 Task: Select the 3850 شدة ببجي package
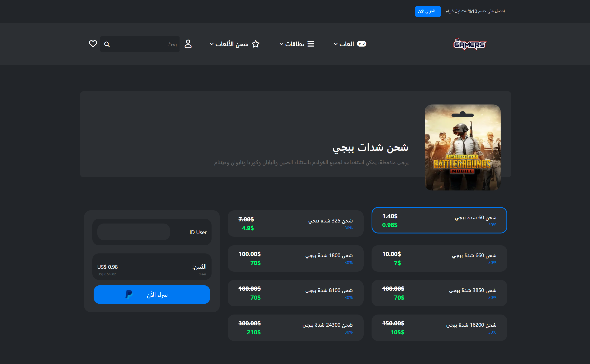click(439, 293)
